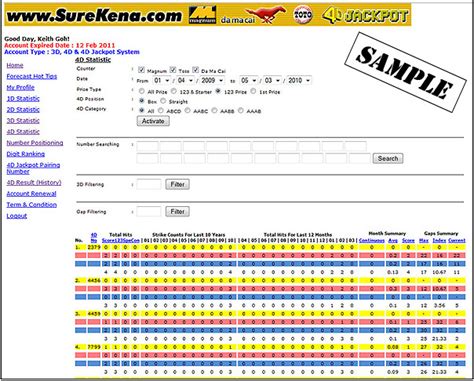Click 4D number 7799 in row 4

(x=94, y=347)
